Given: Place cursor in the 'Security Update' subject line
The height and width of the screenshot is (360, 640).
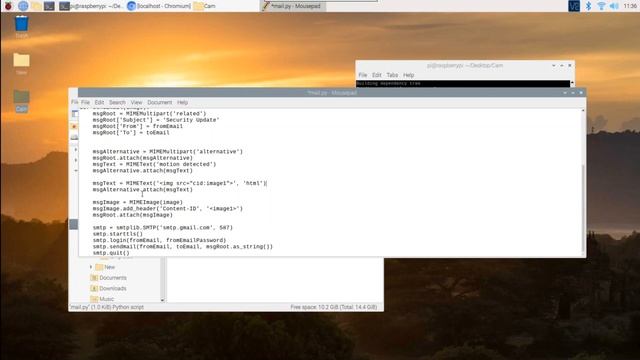Looking at the screenshot, I should (x=156, y=120).
